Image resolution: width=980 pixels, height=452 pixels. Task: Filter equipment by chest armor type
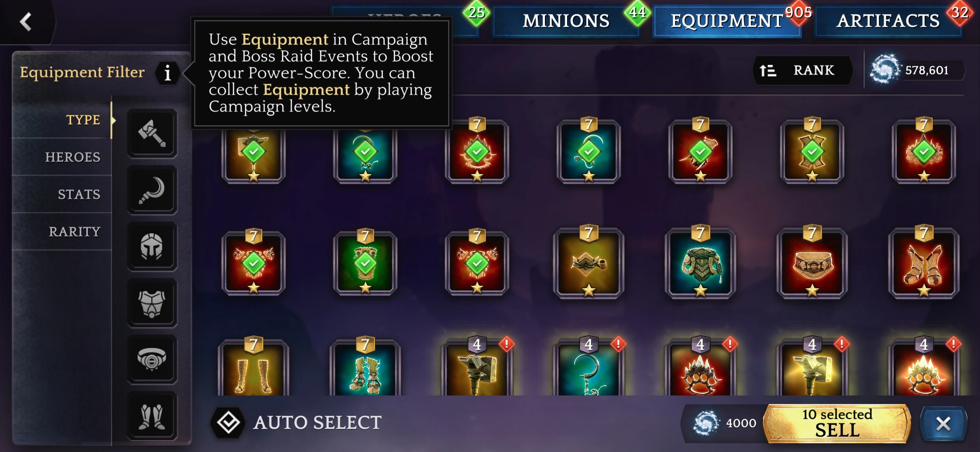(152, 303)
